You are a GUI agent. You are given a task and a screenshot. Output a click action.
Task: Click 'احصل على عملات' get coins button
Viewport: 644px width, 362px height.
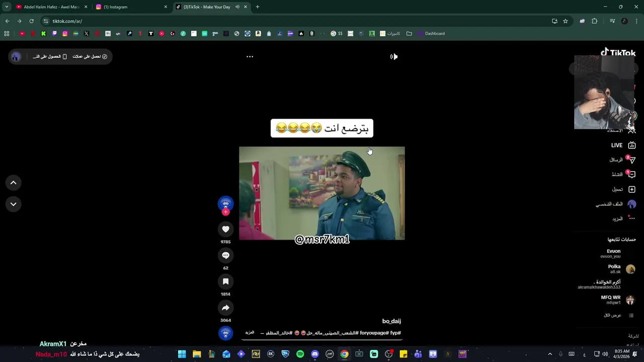pyautogui.click(x=90, y=56)
